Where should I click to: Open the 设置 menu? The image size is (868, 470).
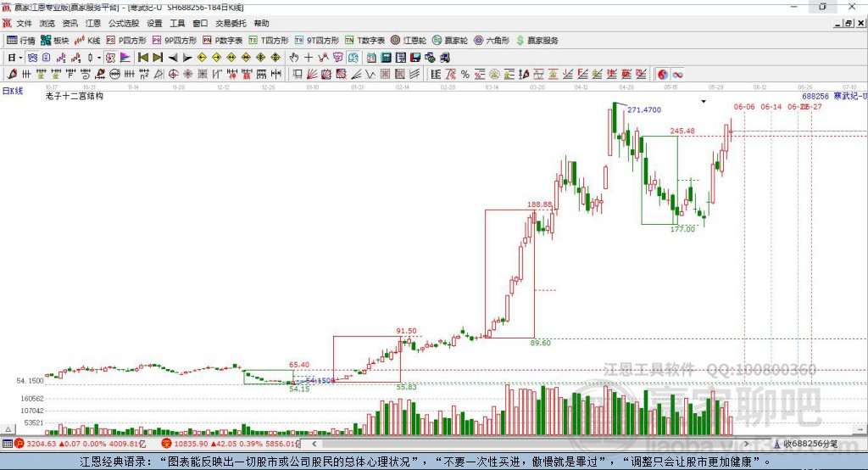tap(154, 23)
